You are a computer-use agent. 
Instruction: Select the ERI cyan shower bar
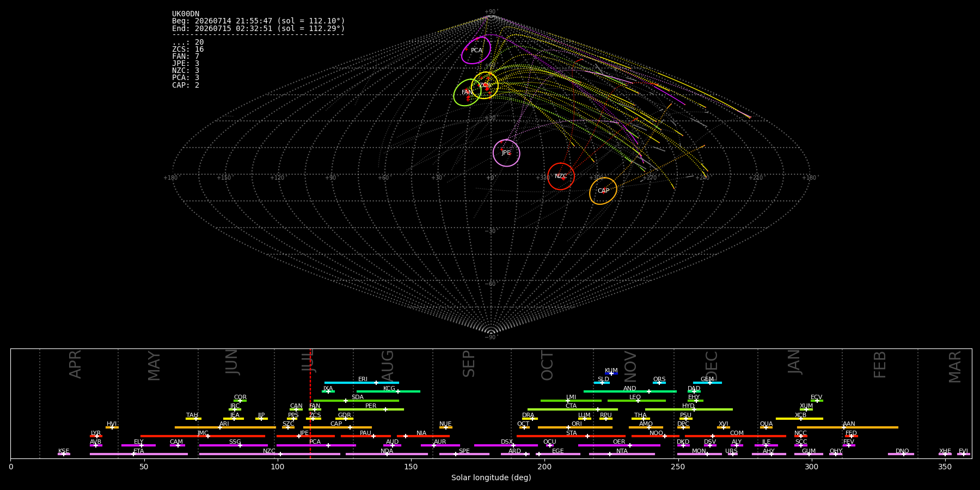[362, 383]
